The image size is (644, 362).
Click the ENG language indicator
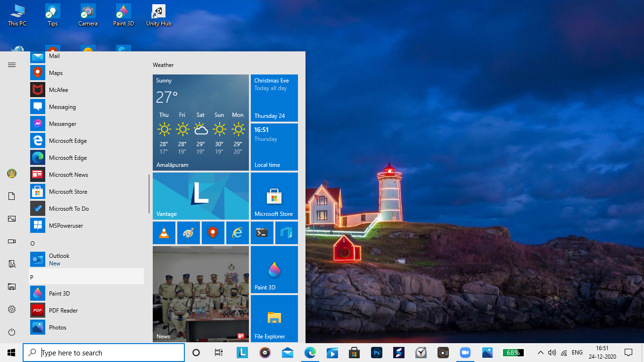click(x=577, y=353)
